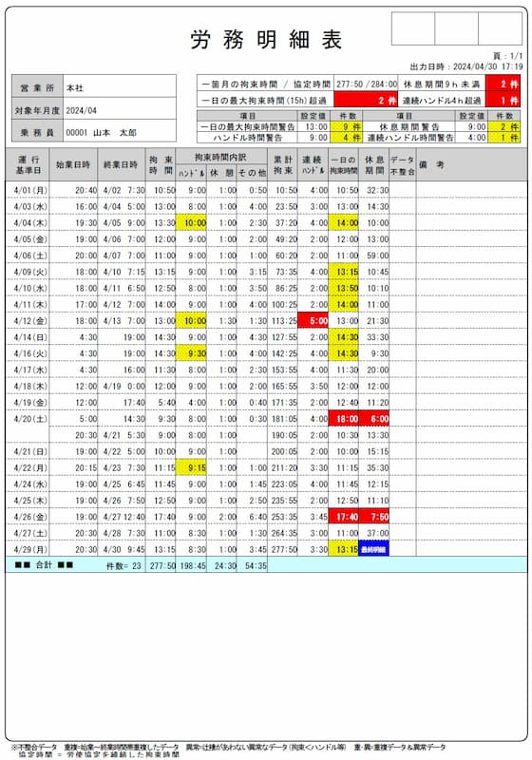This screenshot has width=532, height=760.
Task: Click the 連続ハンドル時間警告 row label
Action: (409, 137)
